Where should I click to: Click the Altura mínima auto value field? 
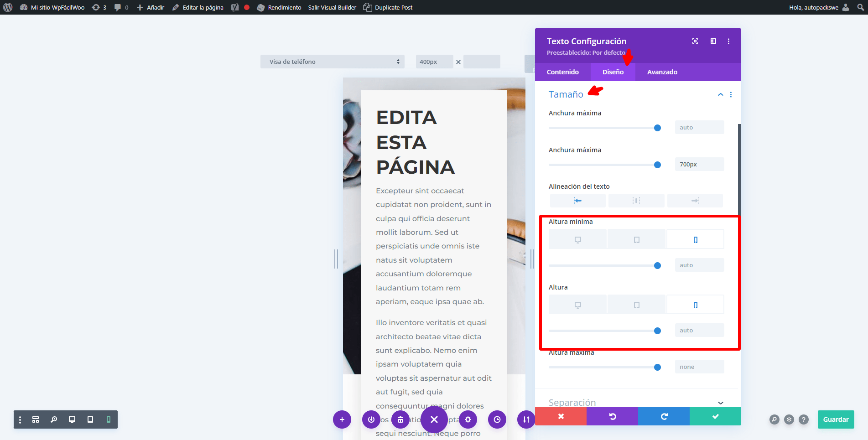click(699, 265)
